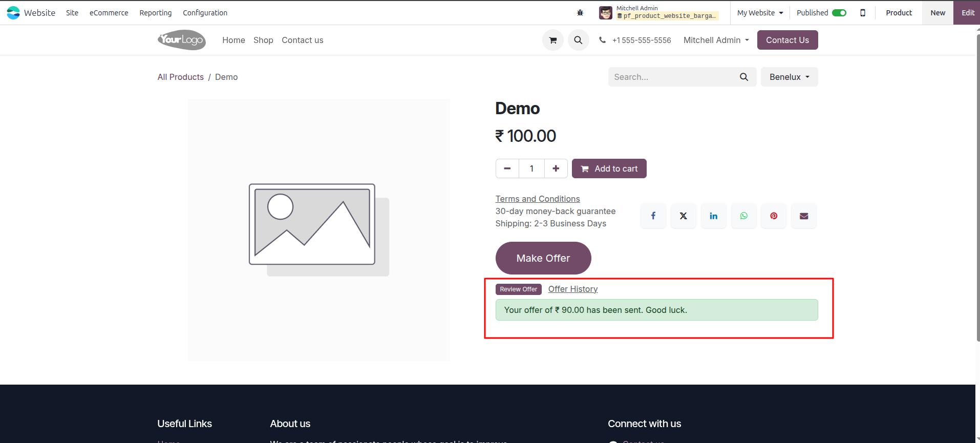This screenshot has height=443, width=980.
Task: Share product on Facebook
Action: [653, 216]
